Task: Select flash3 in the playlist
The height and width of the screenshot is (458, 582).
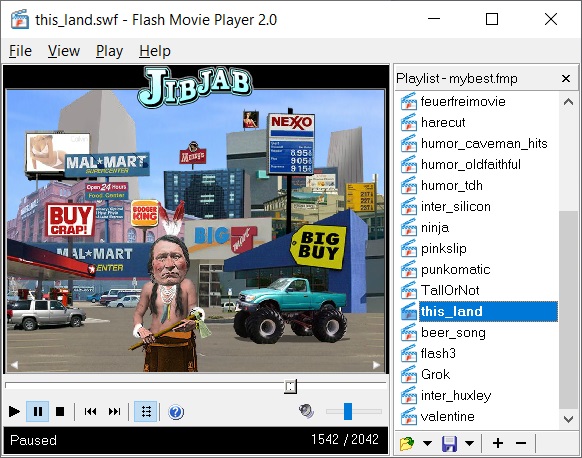Action: tap(438, 353)
